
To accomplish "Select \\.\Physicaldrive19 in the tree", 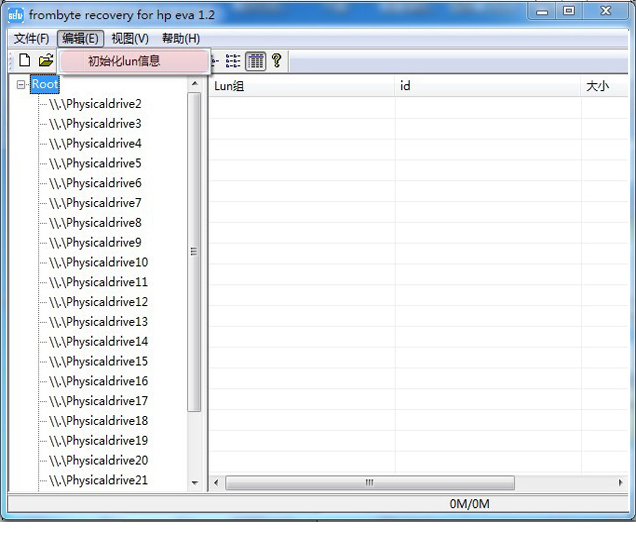I will pyautogui.click(x=99, y=441).
